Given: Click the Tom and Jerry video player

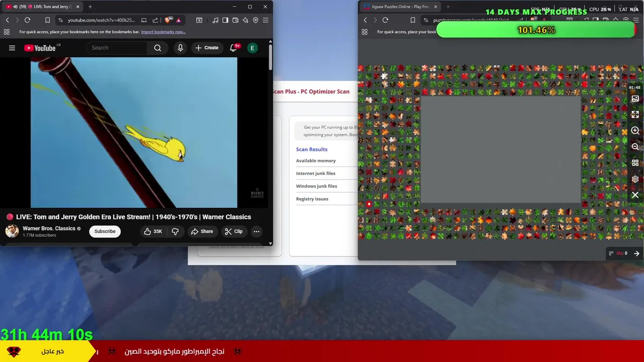Looking at the screenshot, I should pyautogui.click(x=134, y=132).
